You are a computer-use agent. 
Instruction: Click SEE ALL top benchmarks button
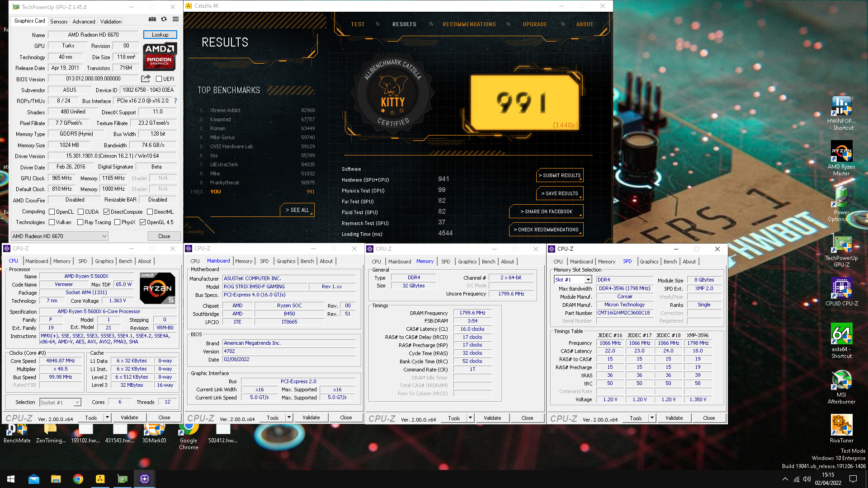pos(297,210)
